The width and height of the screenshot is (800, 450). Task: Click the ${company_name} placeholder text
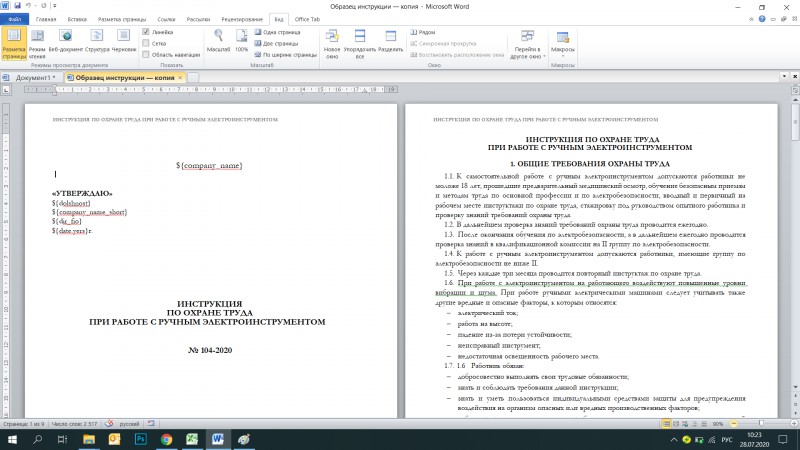click(209, 165)
